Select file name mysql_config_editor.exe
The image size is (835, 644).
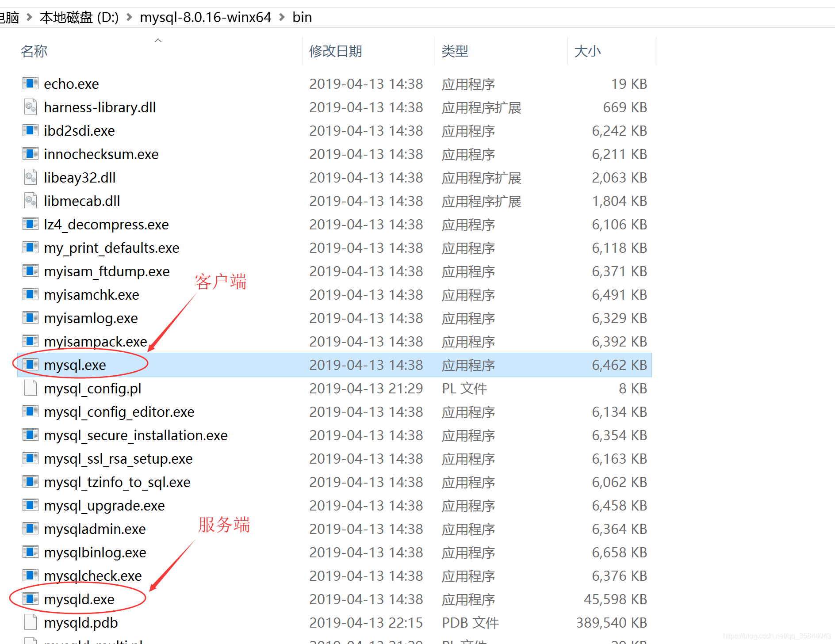(x=119, y=412)
